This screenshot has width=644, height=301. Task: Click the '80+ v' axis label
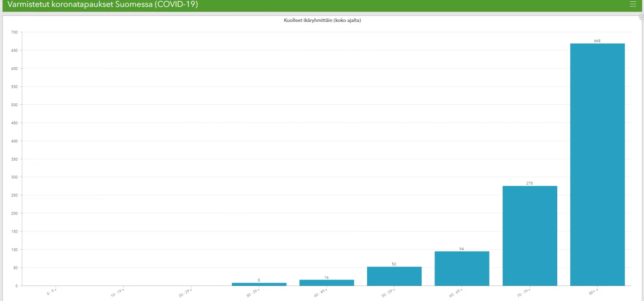click(593, 292)
